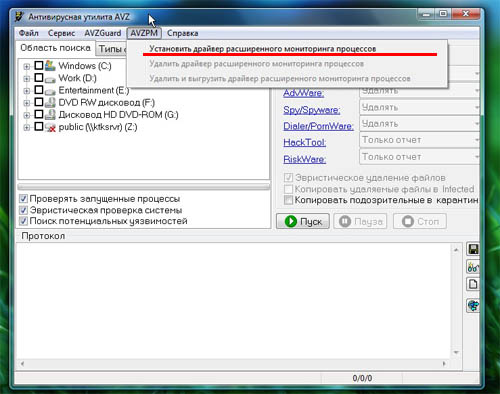
Task: Check the DVD RW дисковод (F:) checkbox
Action: 39,102
